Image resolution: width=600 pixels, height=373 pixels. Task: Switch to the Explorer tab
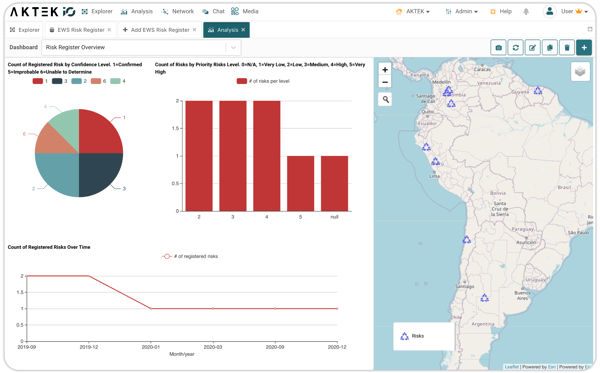(x=25, y=30)
